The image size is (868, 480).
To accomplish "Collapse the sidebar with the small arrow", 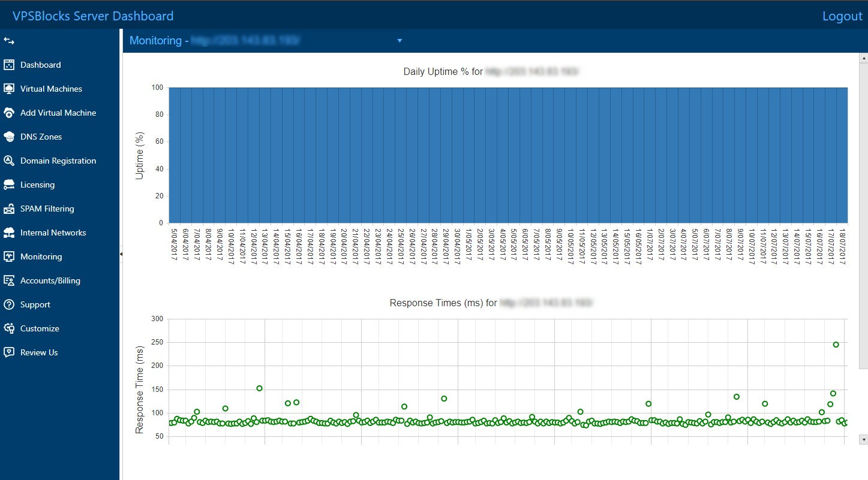I will (x=121, y=254).
